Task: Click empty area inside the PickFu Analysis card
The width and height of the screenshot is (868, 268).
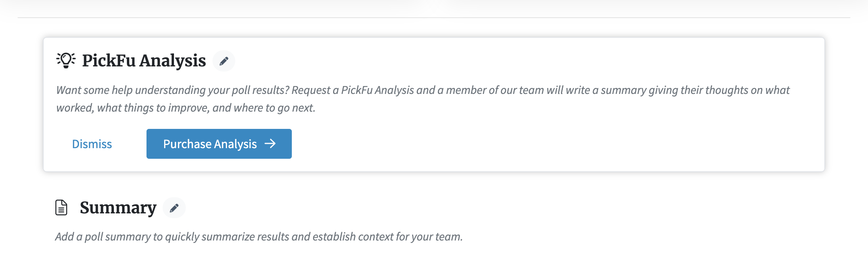Action: coord(550,144)
